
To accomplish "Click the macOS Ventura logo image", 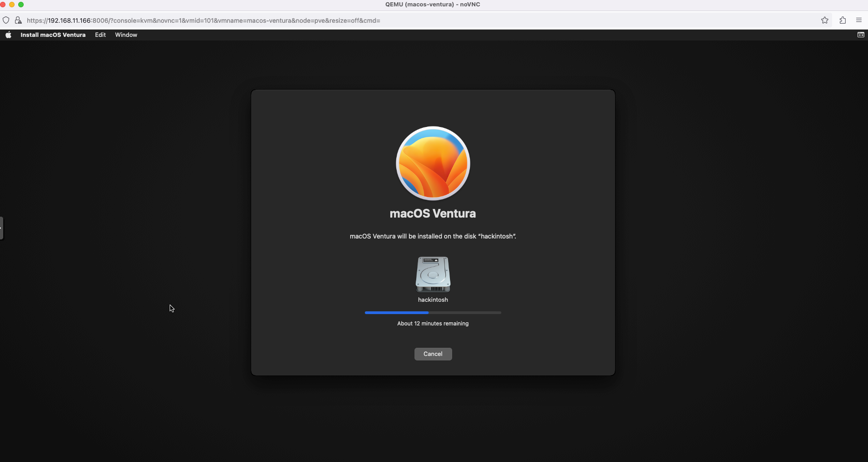I will tap(433, 163).
